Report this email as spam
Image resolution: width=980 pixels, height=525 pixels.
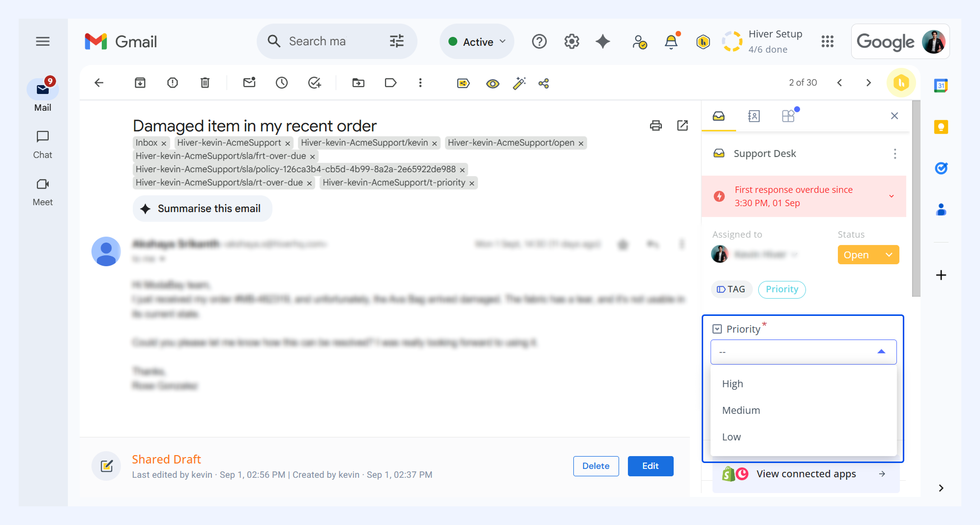[173, 83]
